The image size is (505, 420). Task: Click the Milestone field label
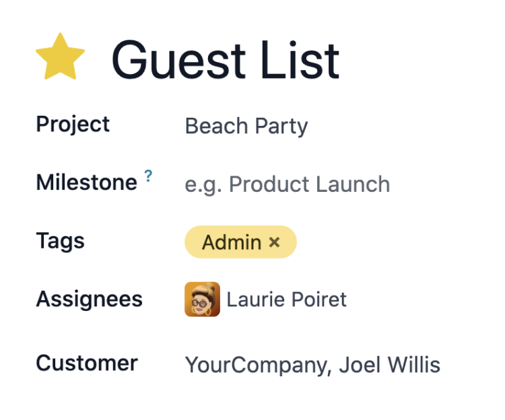(x=86, y=182)
